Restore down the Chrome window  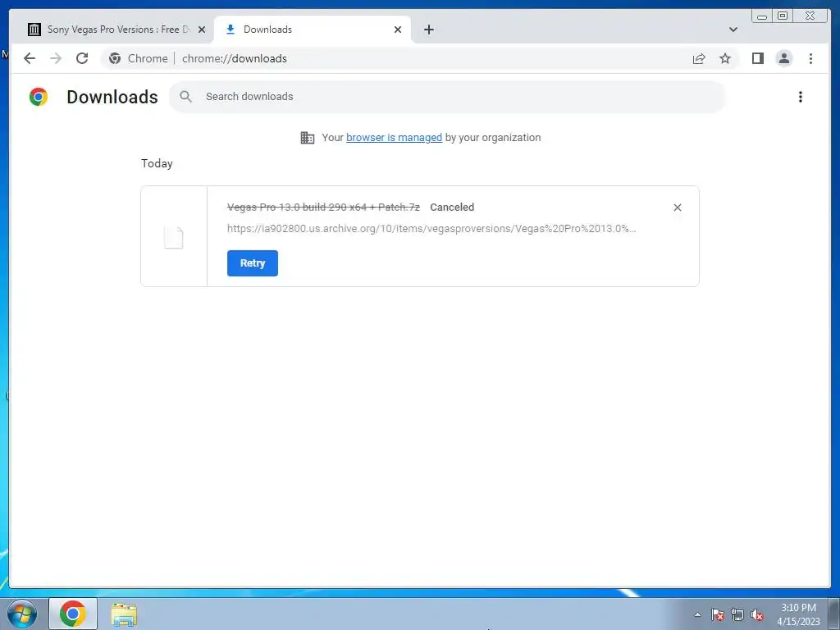click(782, 16)
